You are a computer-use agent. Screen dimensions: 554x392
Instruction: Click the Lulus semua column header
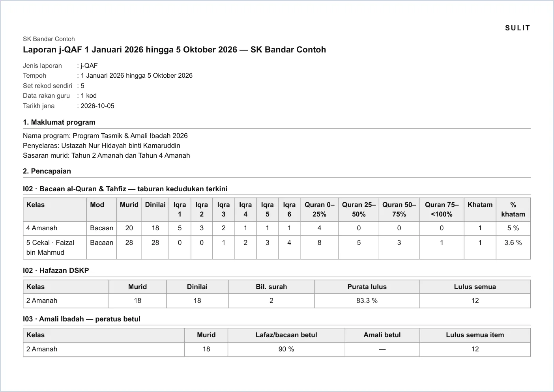[x=475, y=287]
